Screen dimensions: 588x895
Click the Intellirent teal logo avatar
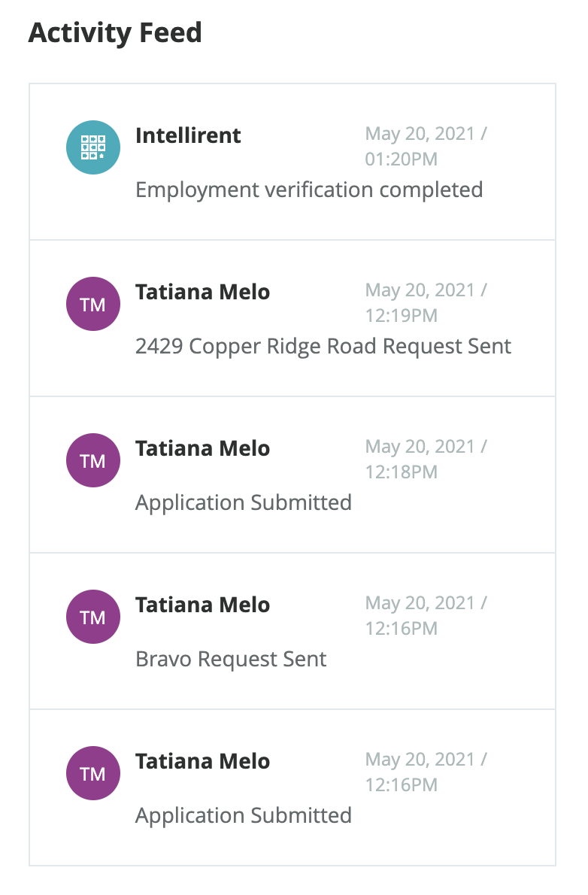coord(93,147)
